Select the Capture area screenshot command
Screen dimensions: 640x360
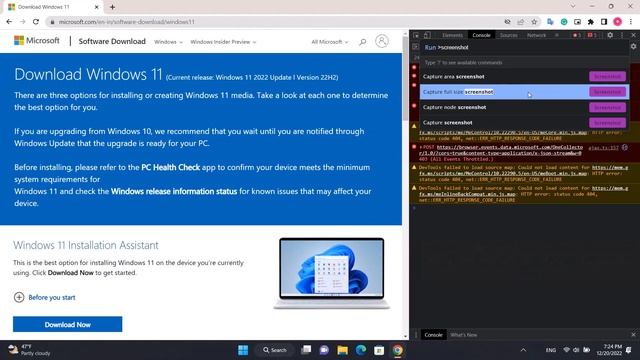(524, 76)
